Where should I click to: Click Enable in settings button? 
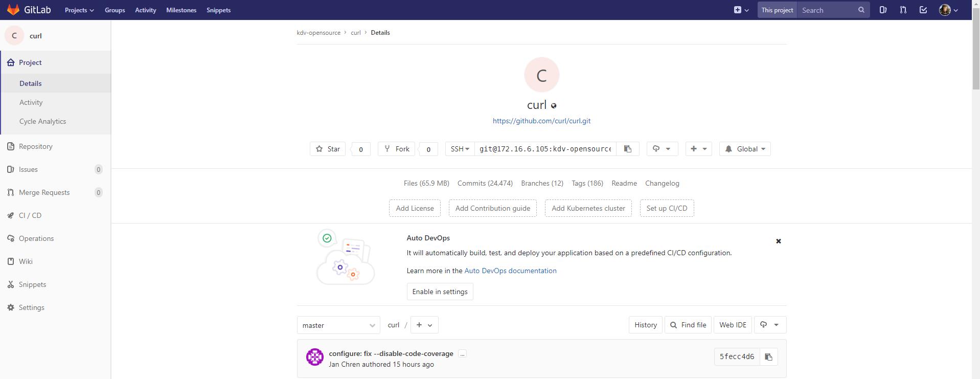pos(440,292)
